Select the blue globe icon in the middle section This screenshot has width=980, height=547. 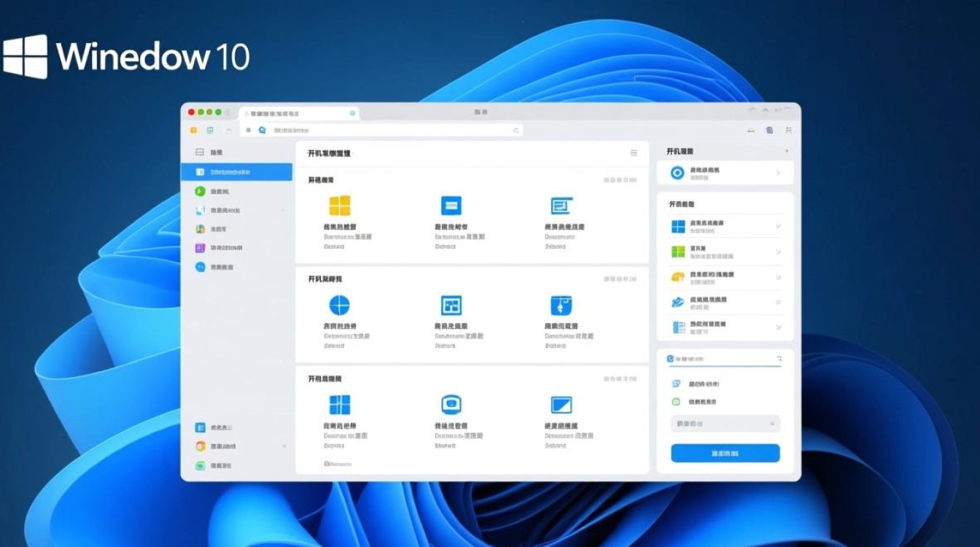[x=340, y=305]
